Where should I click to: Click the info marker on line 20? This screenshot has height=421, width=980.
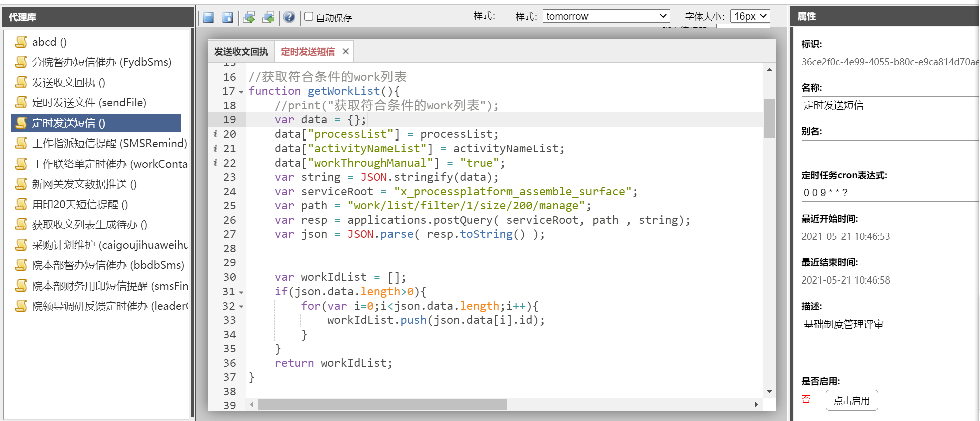coord(215,134)
